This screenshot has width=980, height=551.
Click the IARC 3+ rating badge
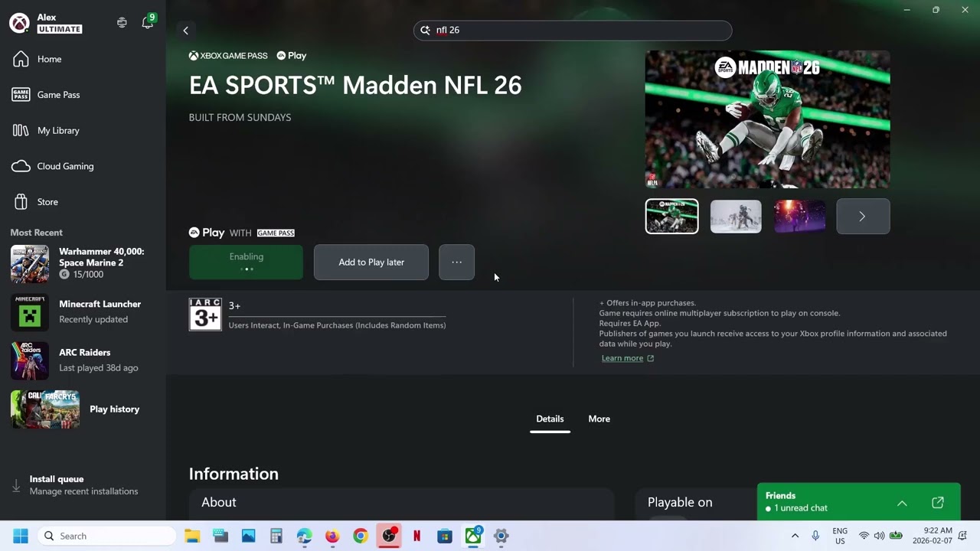[205, 315]
